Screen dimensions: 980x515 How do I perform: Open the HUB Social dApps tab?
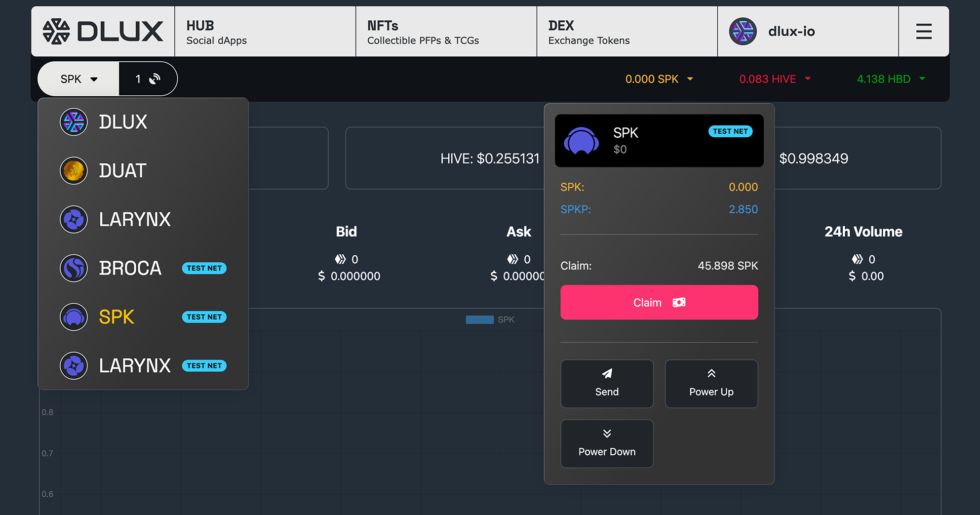(x=265, y=32)
